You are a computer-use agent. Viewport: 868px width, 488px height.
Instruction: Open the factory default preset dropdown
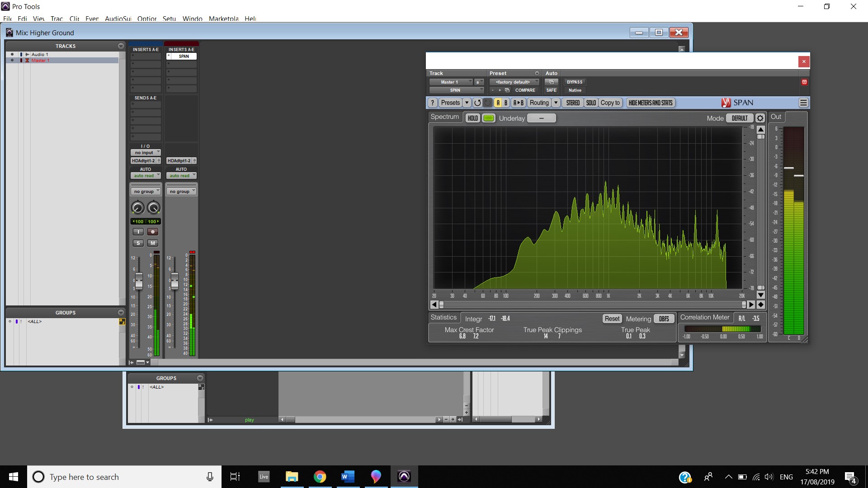(514, 82)
